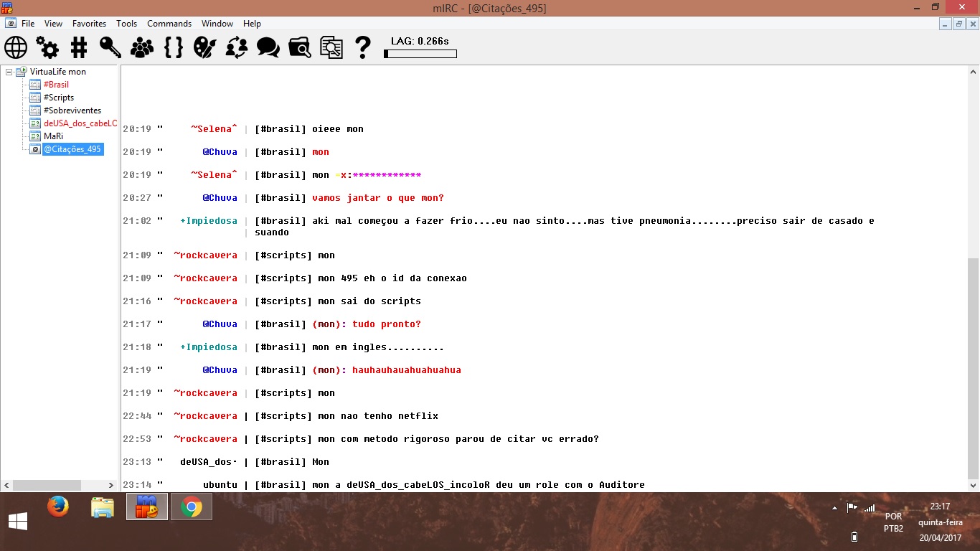Close the inner @Citações_495 window
This screenshot has width=980, height=551.
point(972,24)
